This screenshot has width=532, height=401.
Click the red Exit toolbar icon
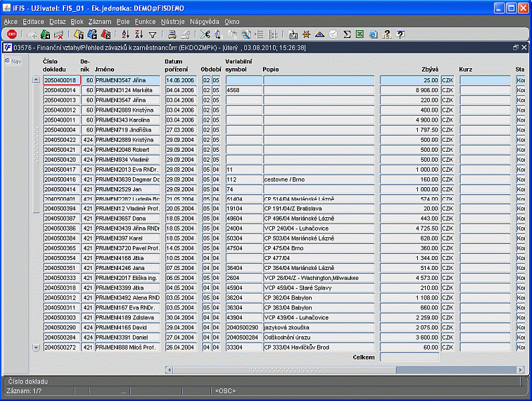point(12,34)
